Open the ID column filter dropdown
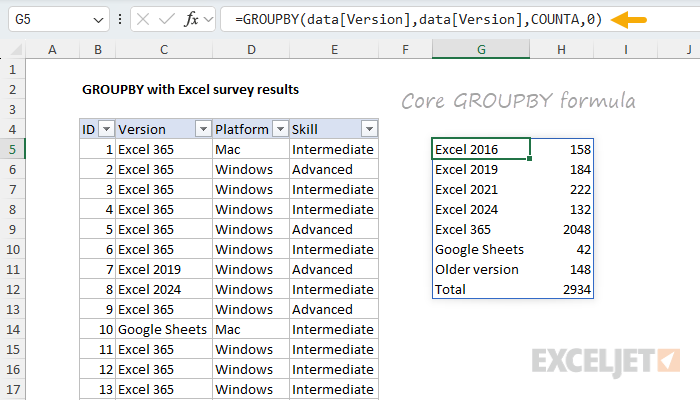The image size is (700, 400). click(106, 129)
